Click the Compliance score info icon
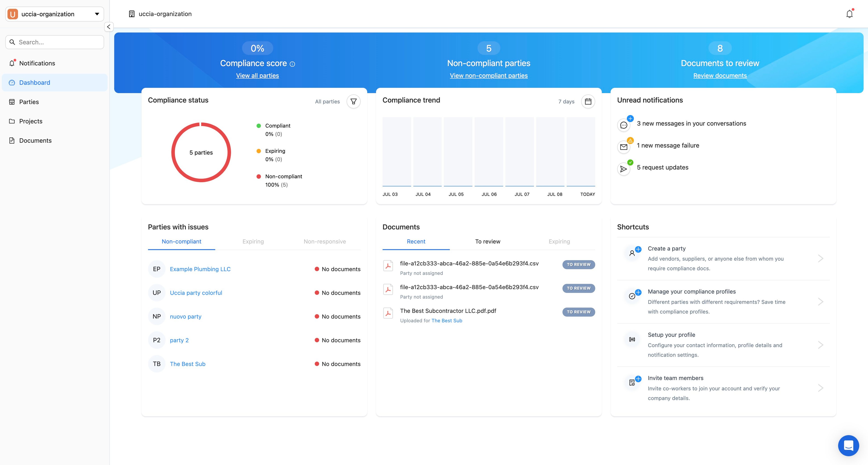868x465 pixels. point(292,64)
